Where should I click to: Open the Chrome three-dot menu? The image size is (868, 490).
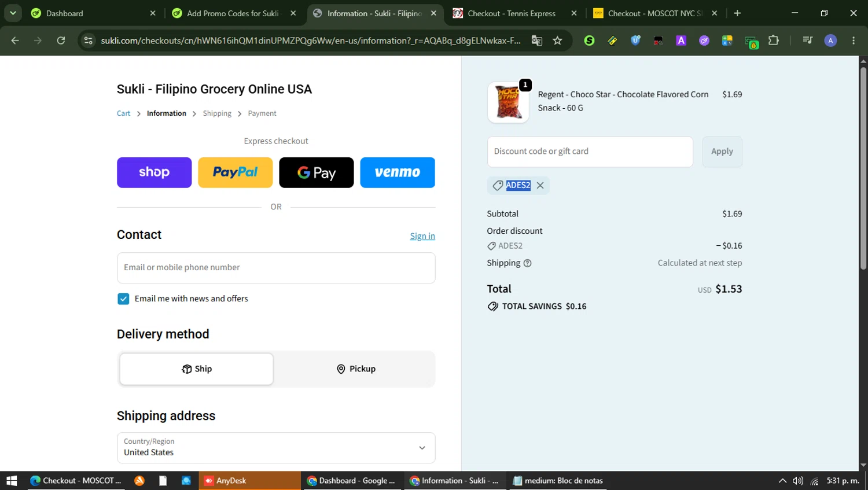point(854,40)
